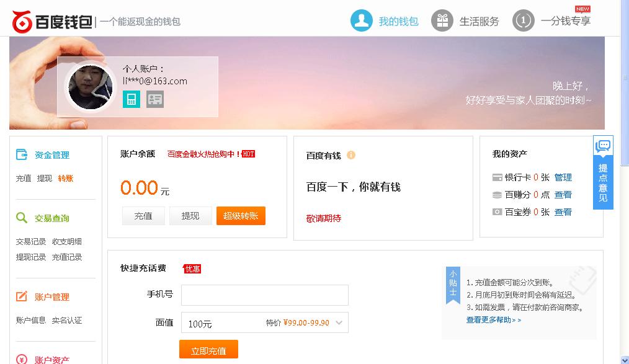Click the 充值 button under balance
Viewport: 629px width, 364px height.
pyautogui.click(x=143, y=216)
